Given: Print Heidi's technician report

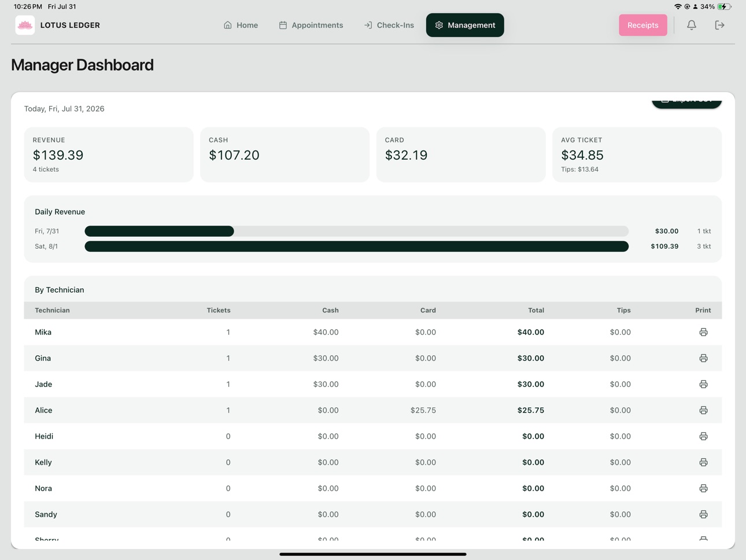Looking at the screenshot, I should 703,436.
